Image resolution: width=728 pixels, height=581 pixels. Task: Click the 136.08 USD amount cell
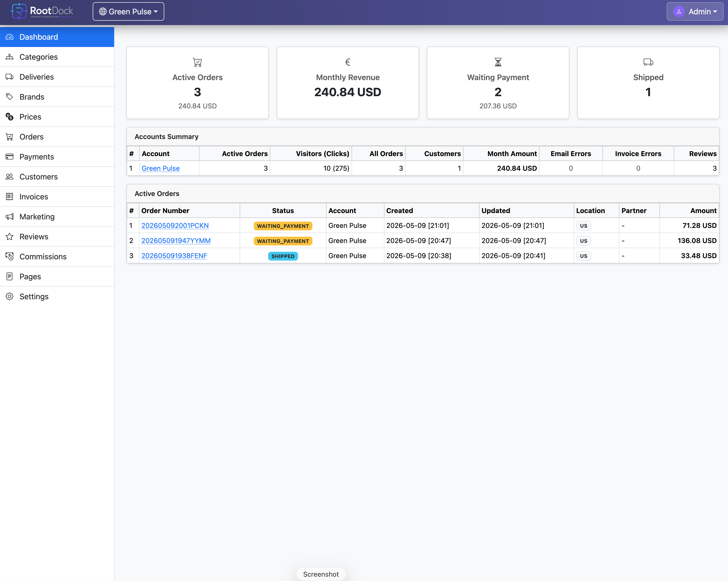click(689, 241)
